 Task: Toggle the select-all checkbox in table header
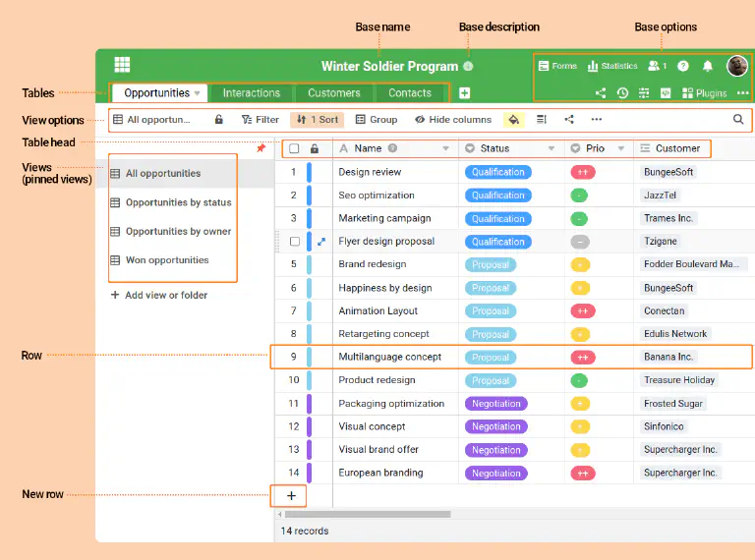tap(294, 149)
